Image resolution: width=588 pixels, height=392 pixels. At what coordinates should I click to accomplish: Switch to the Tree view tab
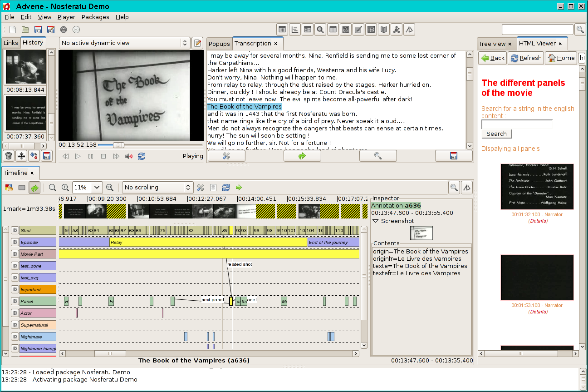pos(492,44)
